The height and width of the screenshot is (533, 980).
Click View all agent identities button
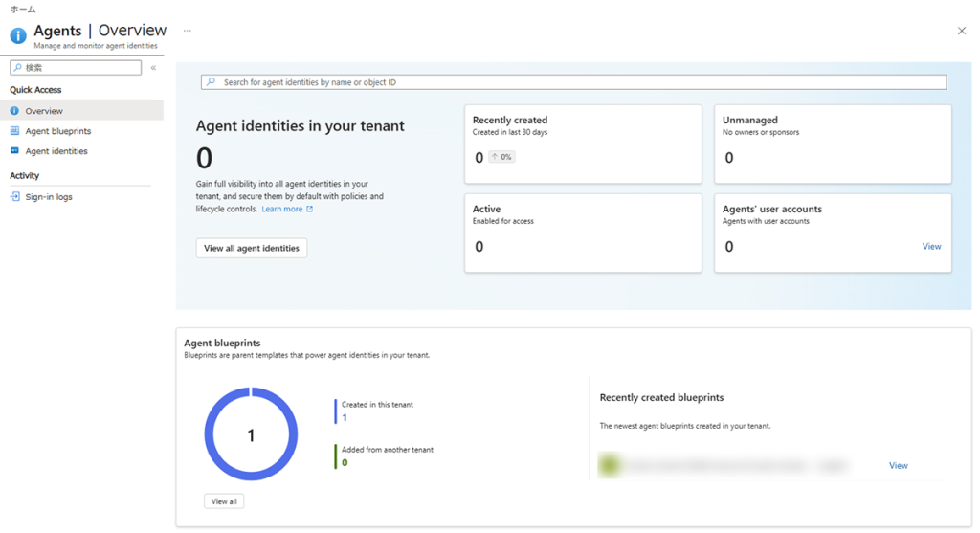[x=252, y=248]
